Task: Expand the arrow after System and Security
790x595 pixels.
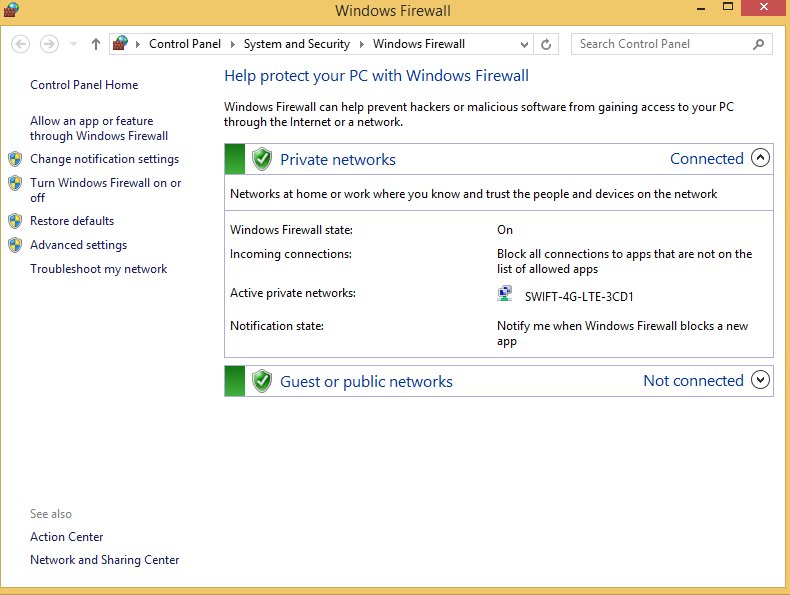Action: click(x=361, y=44)
